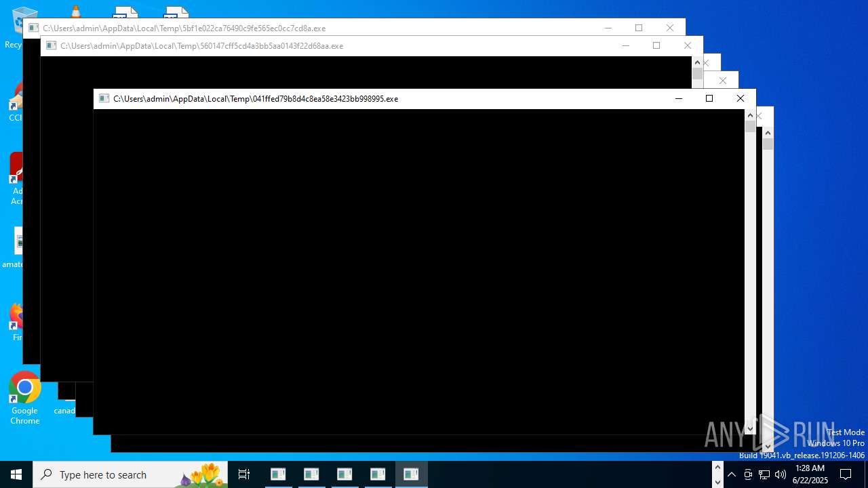Open the volume speaker tray icon
Screen dimensions: 868x488
(x=781, y=474)
